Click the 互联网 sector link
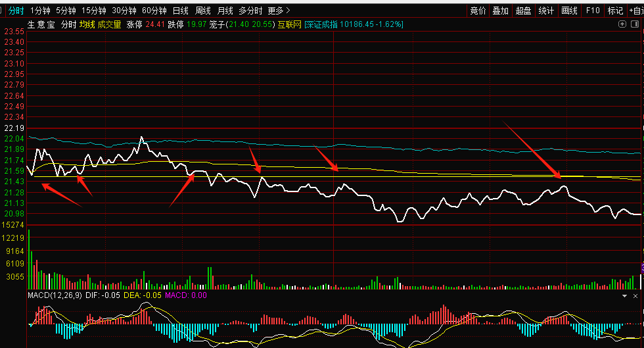 point(290,25)
